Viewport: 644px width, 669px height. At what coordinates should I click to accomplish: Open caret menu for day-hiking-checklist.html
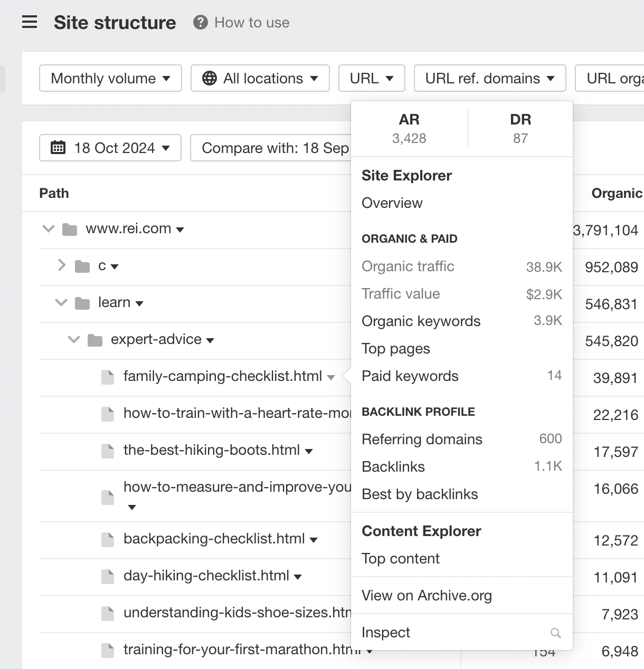pos(298,577)
